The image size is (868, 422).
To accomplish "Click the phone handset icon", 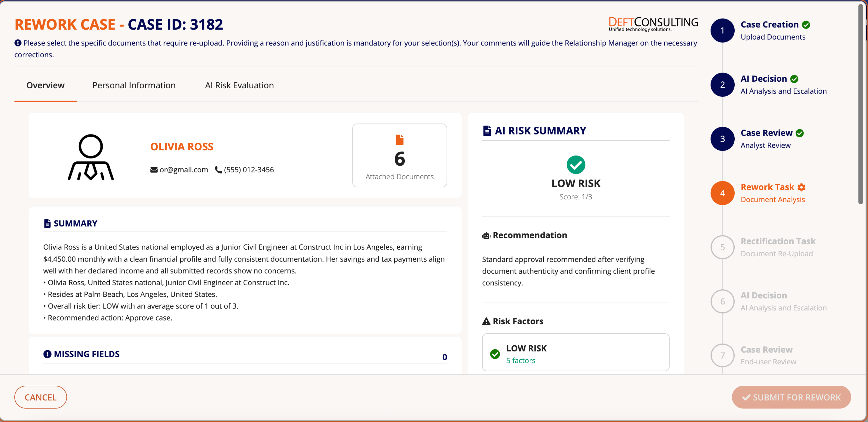I will 218,170.
